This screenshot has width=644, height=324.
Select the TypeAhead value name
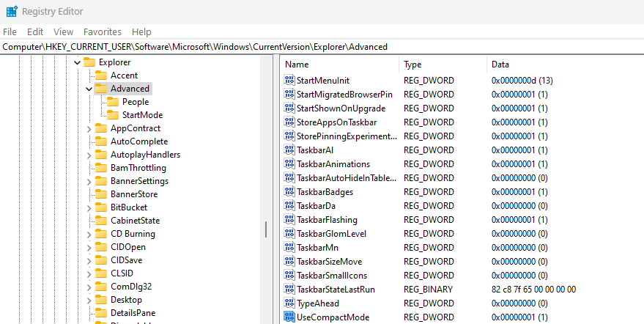point(318,303)
